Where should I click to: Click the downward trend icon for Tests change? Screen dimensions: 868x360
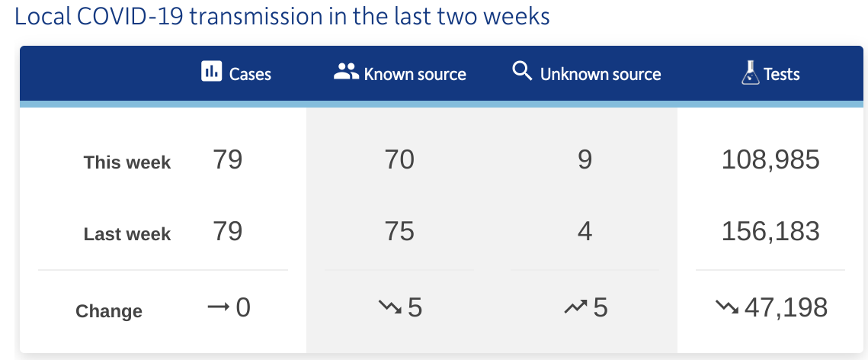(x=727, y=307)
